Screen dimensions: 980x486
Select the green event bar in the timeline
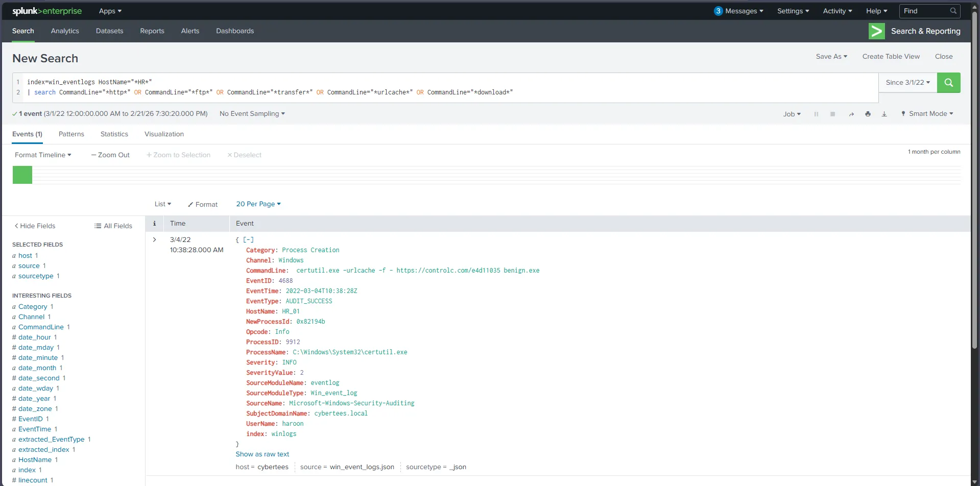21,174
